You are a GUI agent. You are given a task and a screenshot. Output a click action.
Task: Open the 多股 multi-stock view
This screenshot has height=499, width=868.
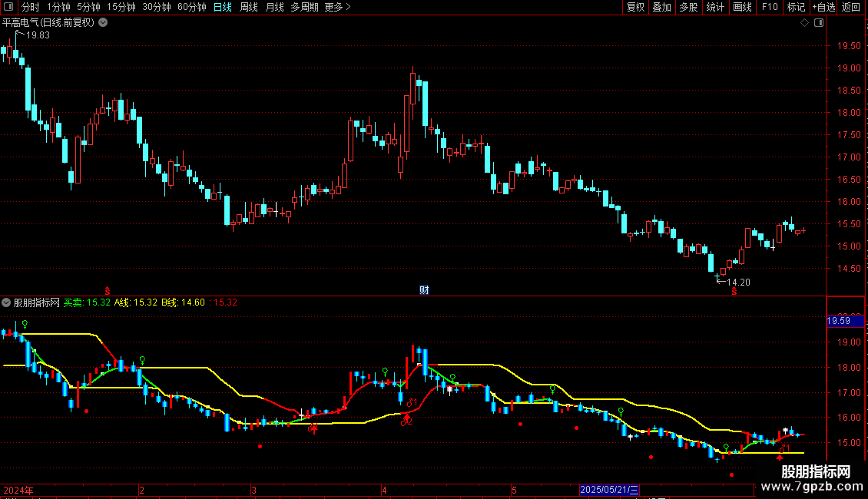[688, 7]
